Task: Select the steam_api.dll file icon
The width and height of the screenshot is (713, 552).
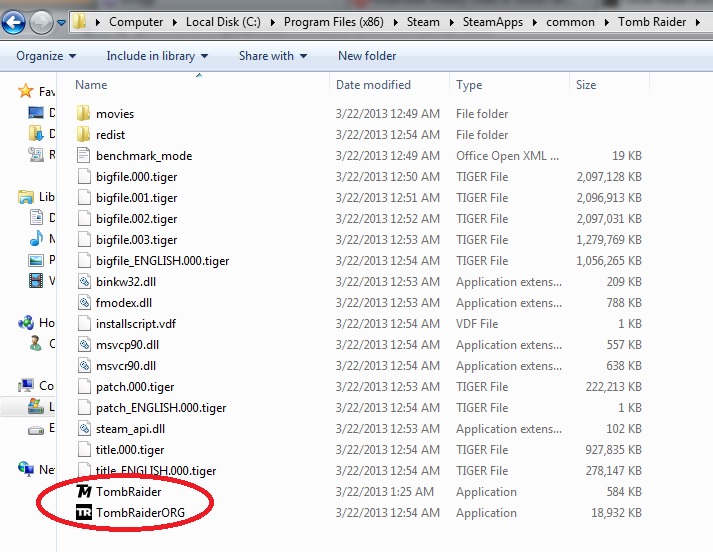Action: [x=84, y=429]
